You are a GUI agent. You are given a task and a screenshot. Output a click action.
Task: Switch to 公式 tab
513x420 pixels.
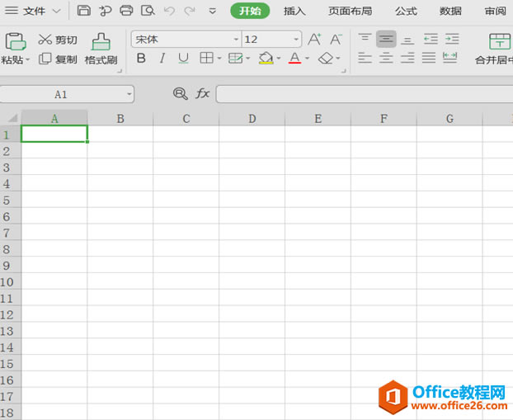point(406,11)
